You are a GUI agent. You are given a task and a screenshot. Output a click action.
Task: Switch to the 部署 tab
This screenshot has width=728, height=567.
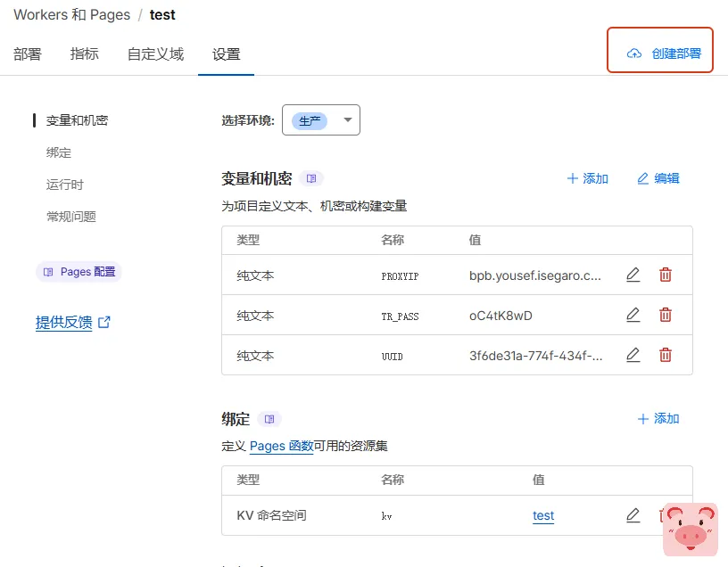[28, 53]
